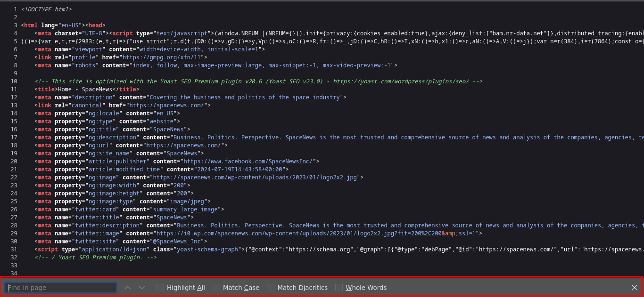Toggle the Match Case option
644x297 pixels.
(x=216, y=288)
